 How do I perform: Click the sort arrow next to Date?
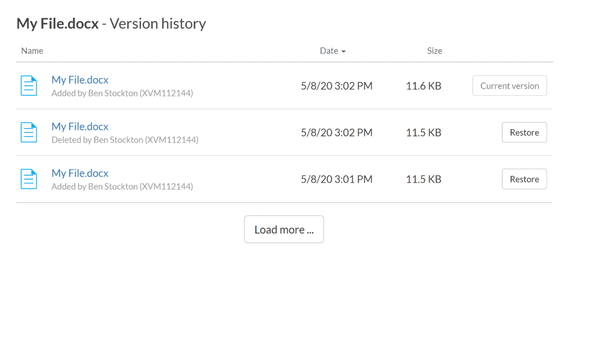tap(344, 52)
